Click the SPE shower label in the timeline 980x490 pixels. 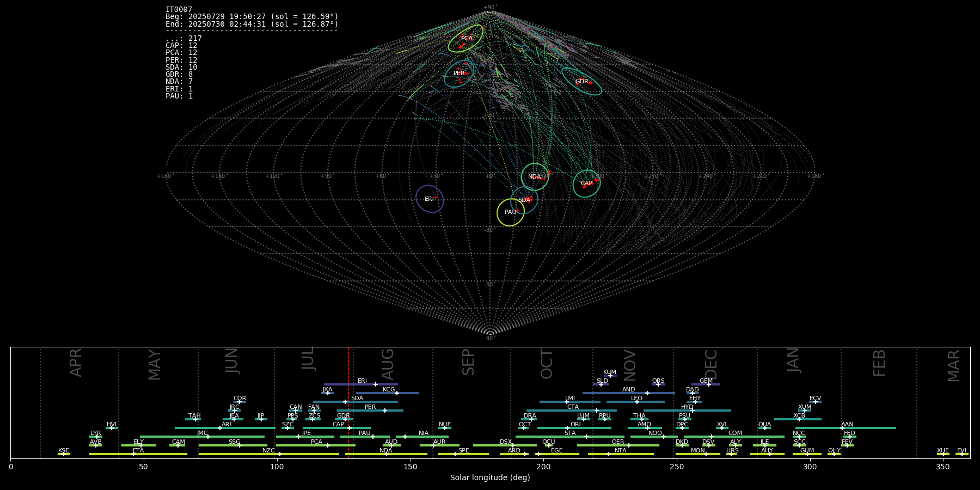[x=463, y=451]
